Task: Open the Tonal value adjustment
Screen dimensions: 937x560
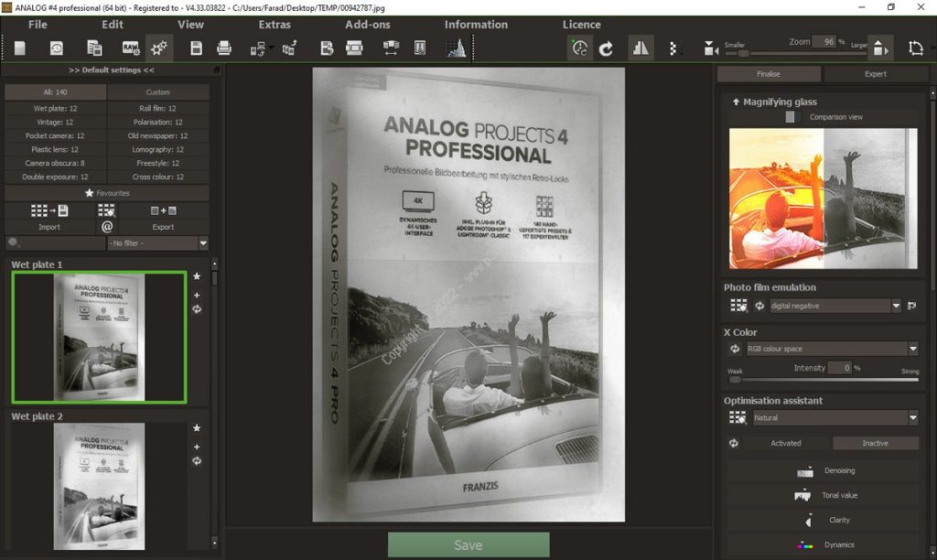Action: click(x=803, y=495)
